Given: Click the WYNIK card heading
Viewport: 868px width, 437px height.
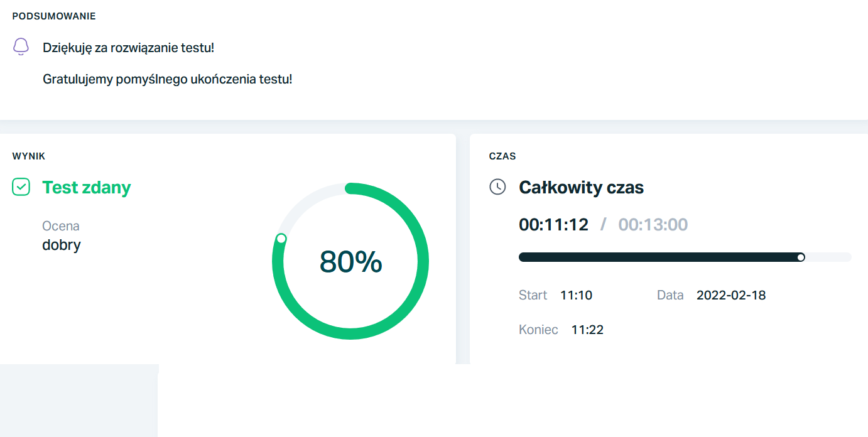Looking at the screenshot, I should (29, 156).
